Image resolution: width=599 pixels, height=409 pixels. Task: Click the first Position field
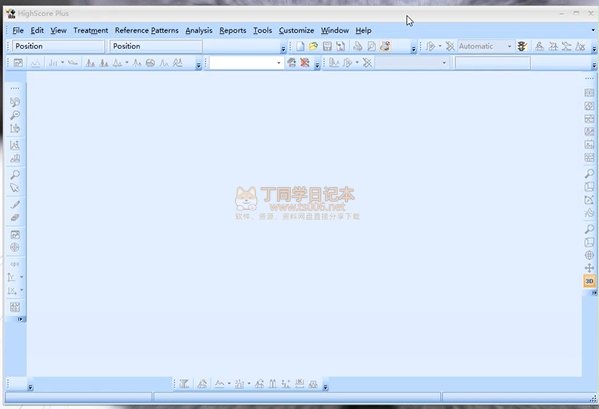[58, 46]
